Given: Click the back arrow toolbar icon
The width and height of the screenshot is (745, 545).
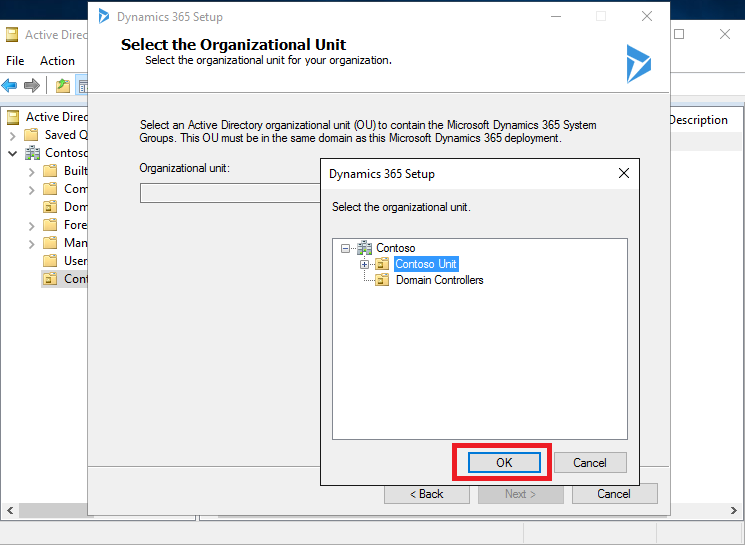Looking at the screenshot, I should point(10,86).
